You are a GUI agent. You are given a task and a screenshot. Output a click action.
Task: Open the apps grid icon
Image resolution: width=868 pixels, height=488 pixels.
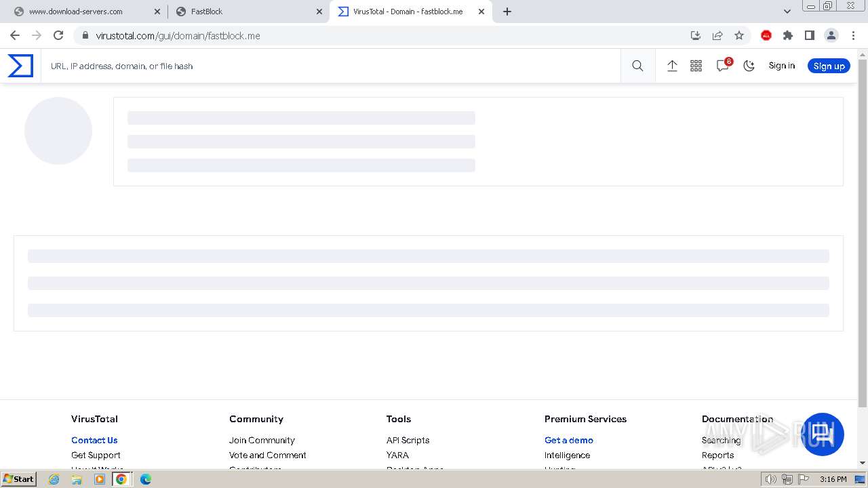tap(696, 66)
